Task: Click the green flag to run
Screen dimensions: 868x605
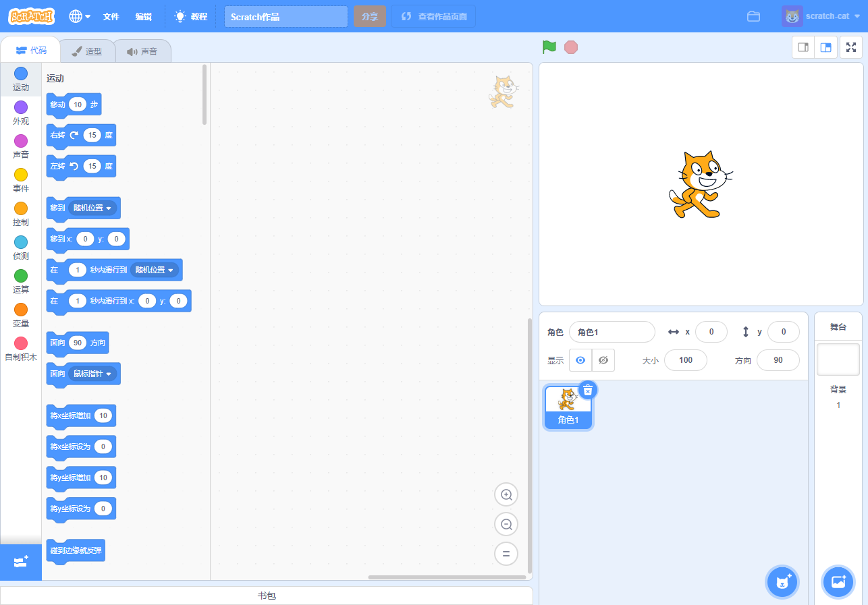Action: click(x=549, y=47)
